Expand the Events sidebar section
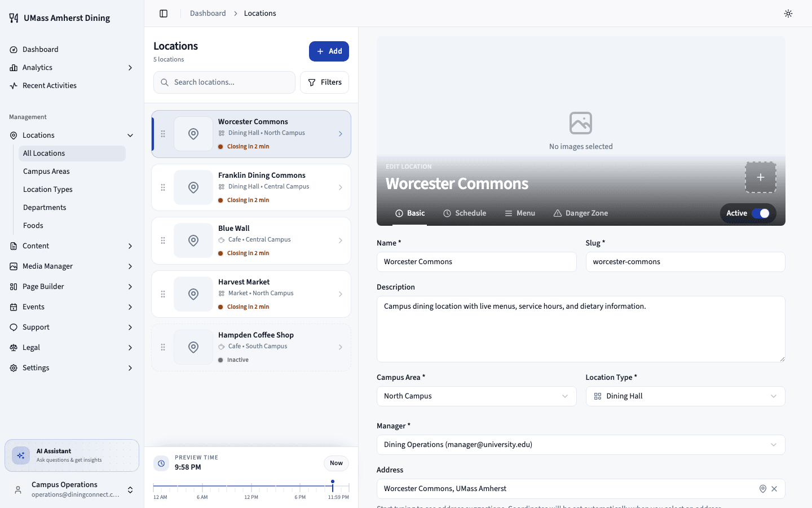Screen dimensions: 812x508 click(x=72, y=307)
